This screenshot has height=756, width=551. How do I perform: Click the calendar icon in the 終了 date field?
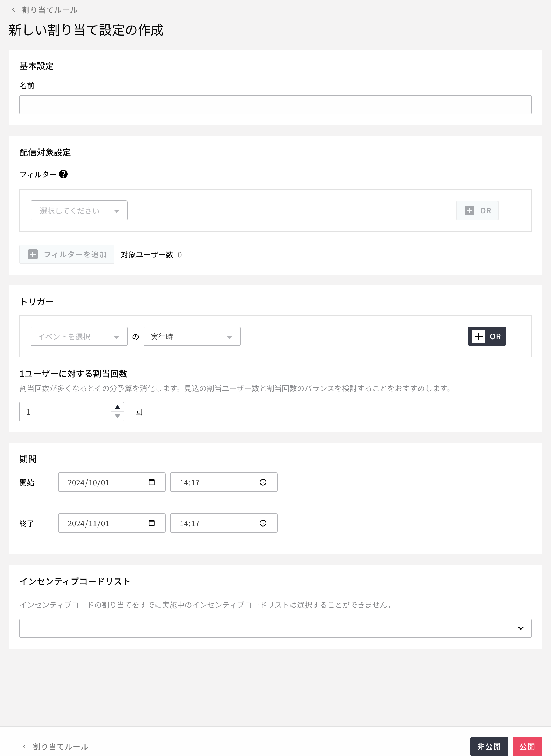tap(152, 522)
